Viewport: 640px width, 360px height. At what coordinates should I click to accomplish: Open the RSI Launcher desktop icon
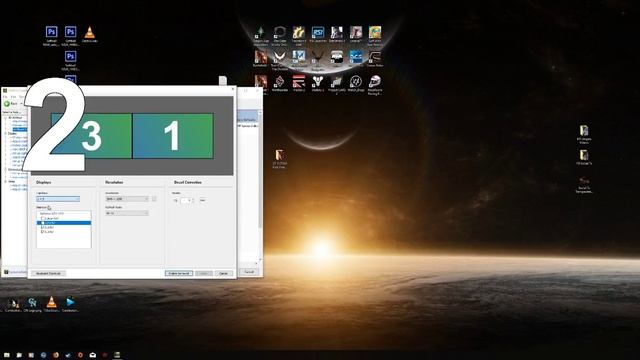(x=318, y=32)
